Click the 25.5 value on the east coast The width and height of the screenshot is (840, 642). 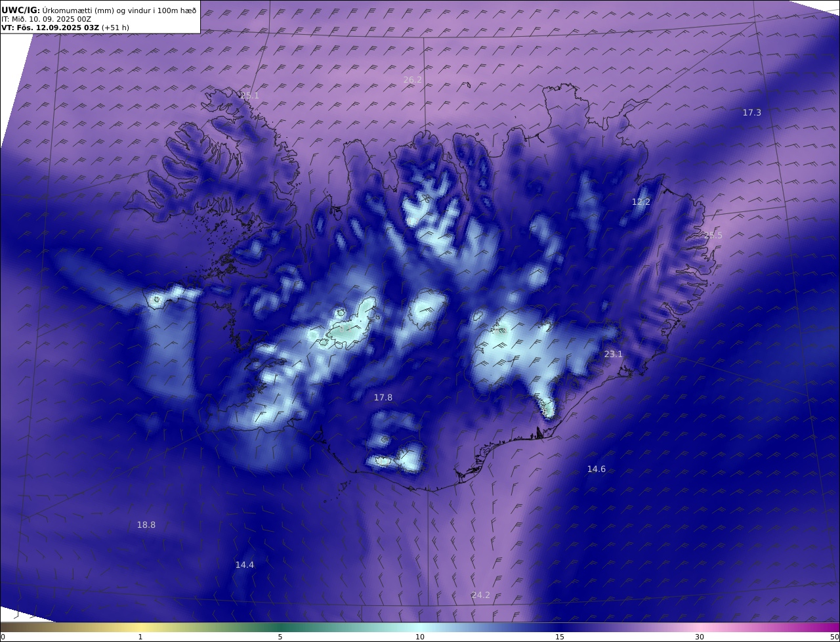coord(713,236)
